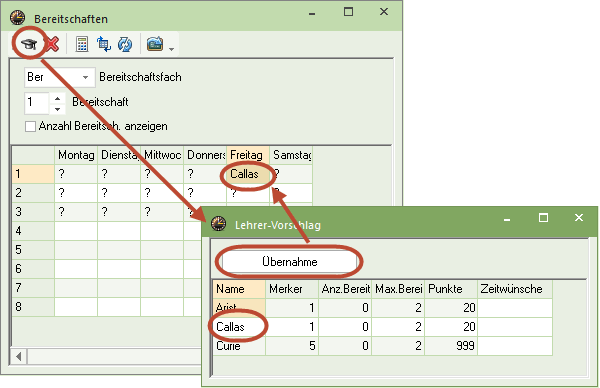This screenshot has width=600, height=388.
Task: Select row header 1 in Bereitschaften grid
Action: (x=33, y=174)
